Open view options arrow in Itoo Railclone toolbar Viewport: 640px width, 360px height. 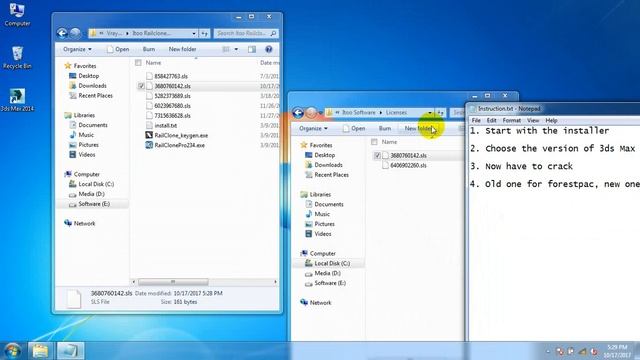(x=236, y=49)
